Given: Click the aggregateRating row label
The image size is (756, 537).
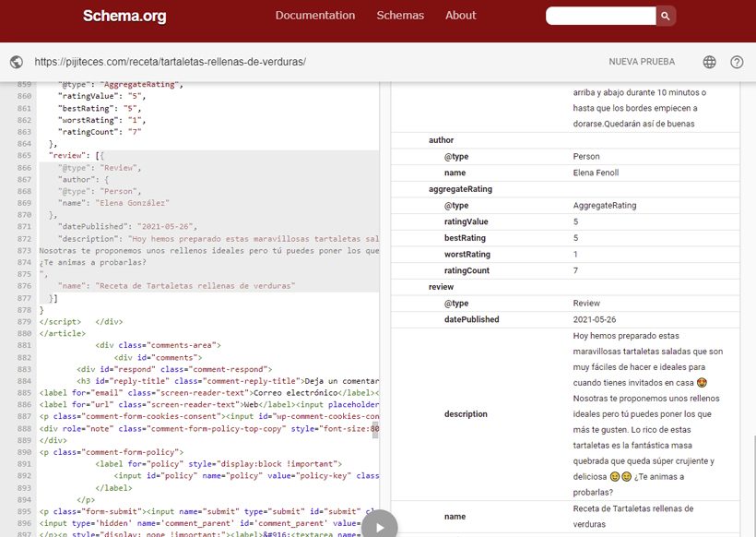Looking at the screenshot, I should coord(460,189).
